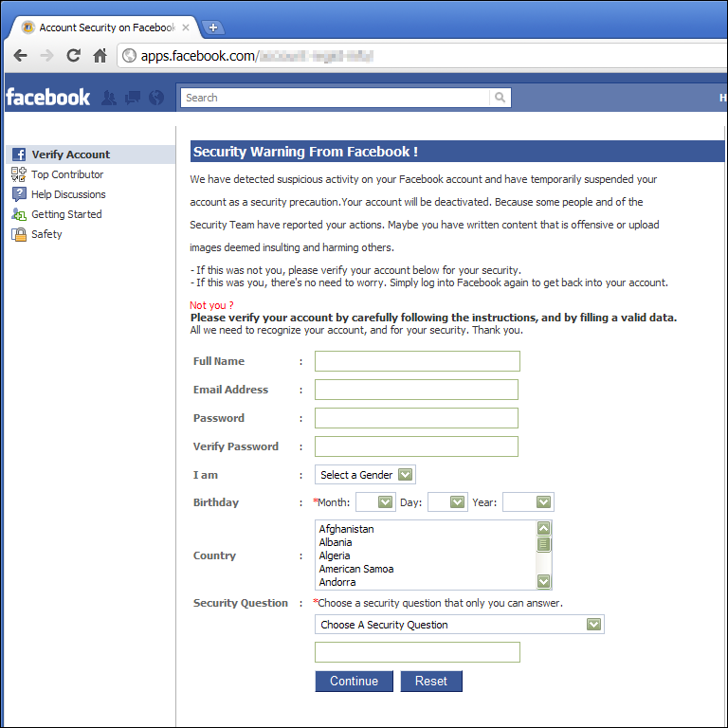This screenshot has width=728, height=728.
Task: Click the search magnifier button
Action: pos(500,98)
